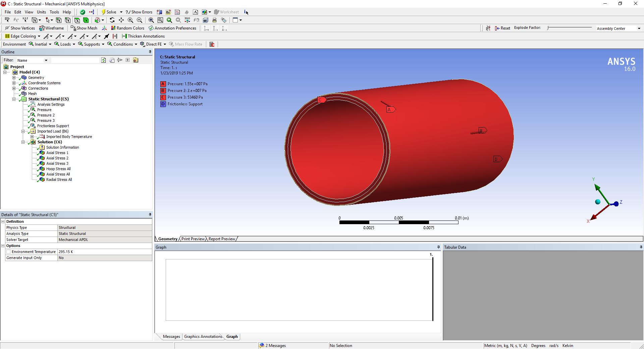Check the Environment Temperature checkbox
644x349 pixels.
(8, 252)
